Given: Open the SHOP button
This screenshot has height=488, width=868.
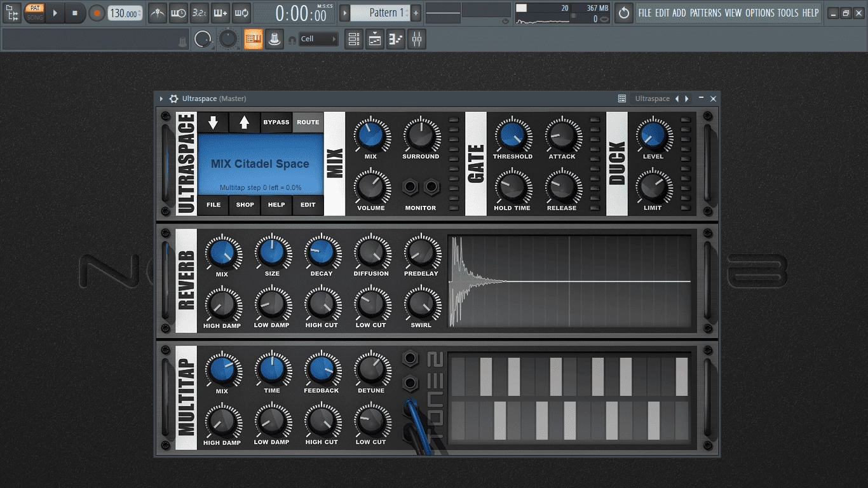Looking at the screenshot, I should point(245,205).
